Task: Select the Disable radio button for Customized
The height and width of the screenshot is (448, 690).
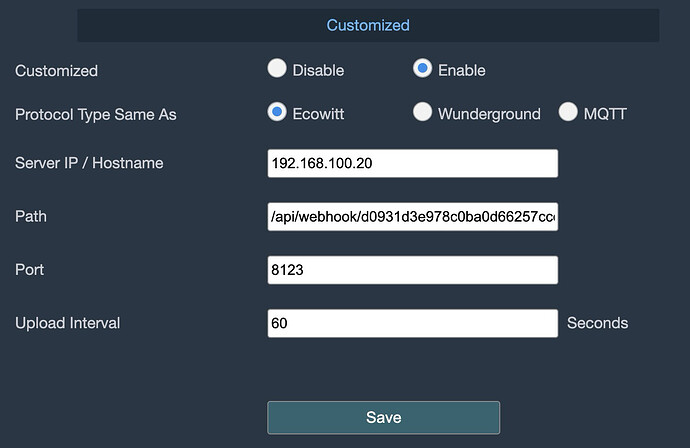Action: [x=277, y=69]
